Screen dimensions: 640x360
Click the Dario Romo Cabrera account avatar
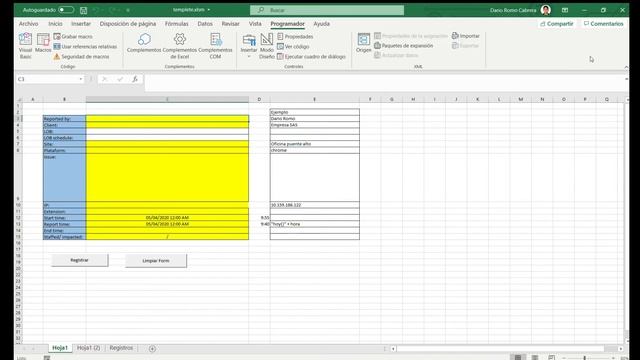pyautogui.click(x=546, y=10)
